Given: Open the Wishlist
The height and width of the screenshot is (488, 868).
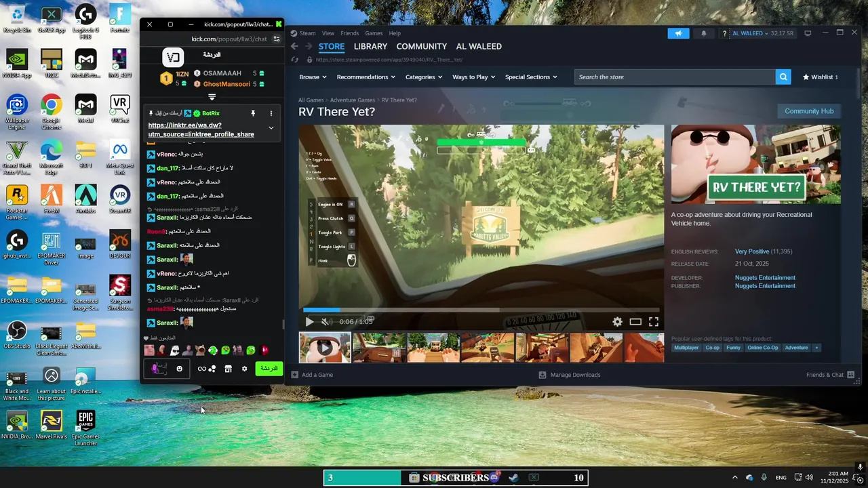Looking at the screenshot, I should click(x=821, y=77).
